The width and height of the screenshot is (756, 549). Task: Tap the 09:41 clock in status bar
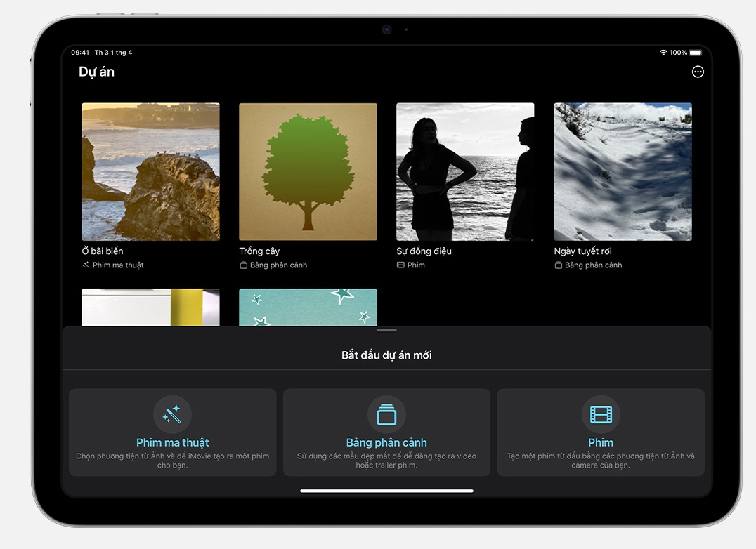coord(80,53)
